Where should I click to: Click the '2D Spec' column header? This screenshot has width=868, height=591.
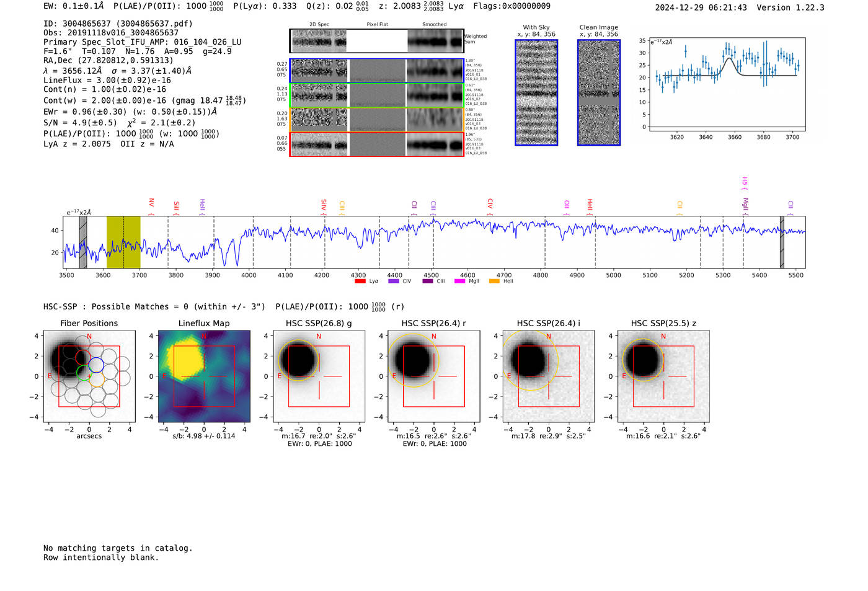pyautogui.click(x=319, y=25)
